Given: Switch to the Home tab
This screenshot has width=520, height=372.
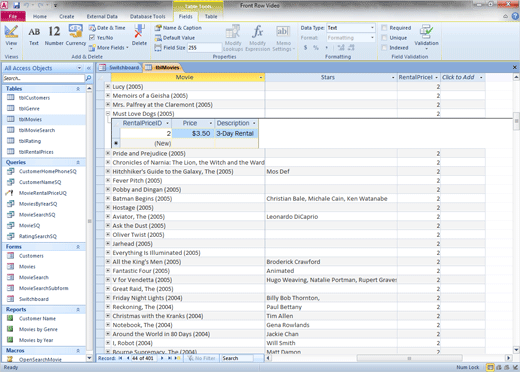Looking at the screenshot, I should [40, 16].
